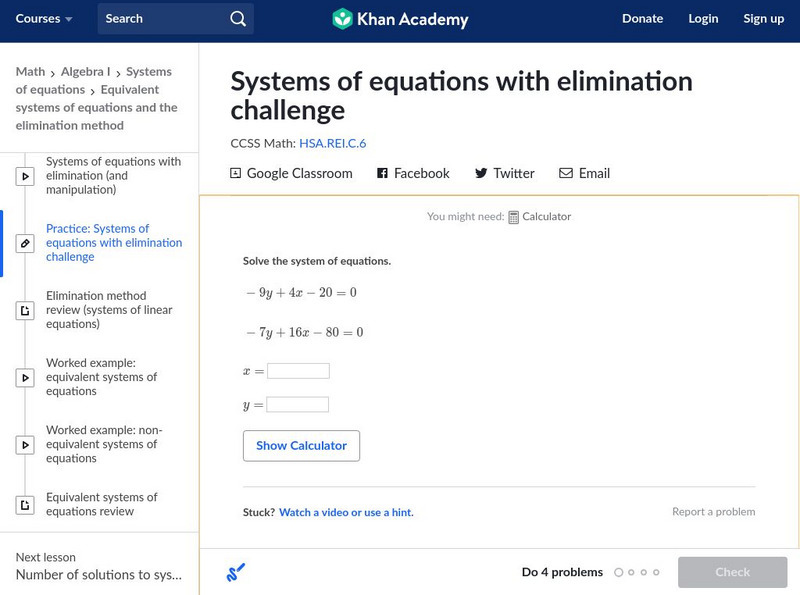Click Watch a video or use a hint
Viewport: 800px width, 595px height.
pyautogui.click(x=346, y=512)
